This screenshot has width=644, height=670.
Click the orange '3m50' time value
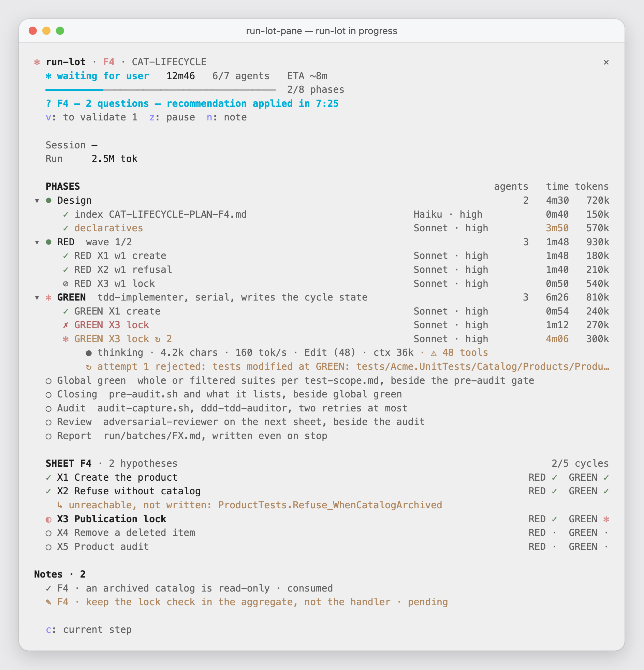point(557,228)
